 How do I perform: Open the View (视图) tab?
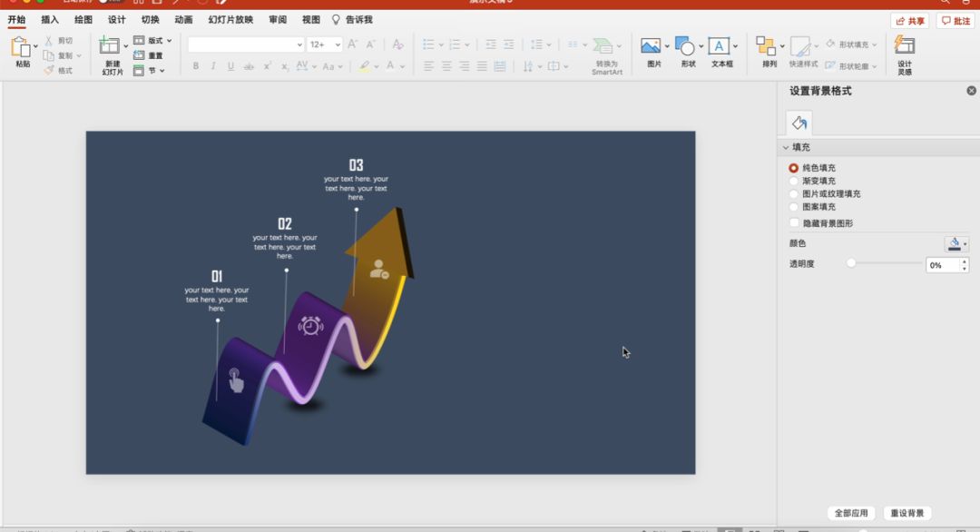[311, 20]
